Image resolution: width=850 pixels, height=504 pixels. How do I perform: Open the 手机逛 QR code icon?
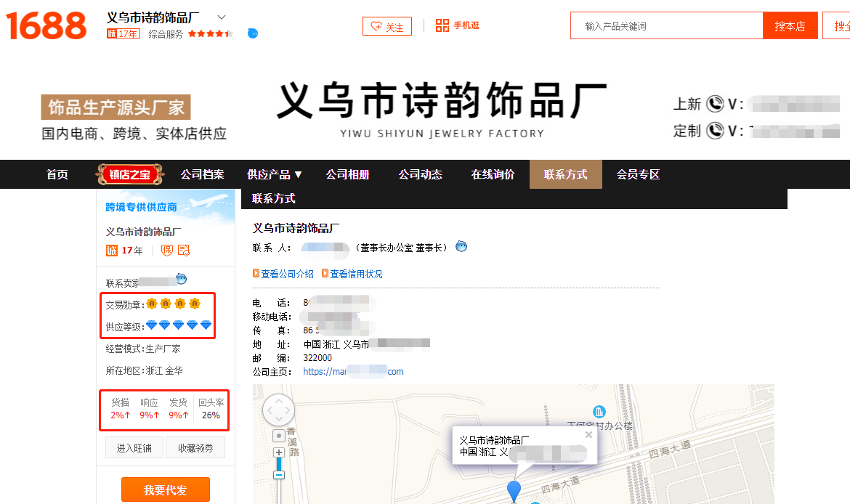(442, 25)
